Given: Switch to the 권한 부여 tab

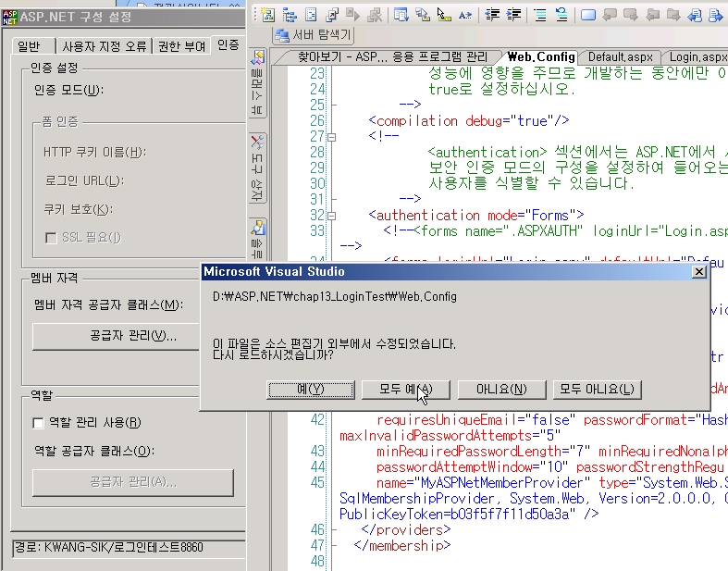Looking at the screenshot, I should pos(181,46).
